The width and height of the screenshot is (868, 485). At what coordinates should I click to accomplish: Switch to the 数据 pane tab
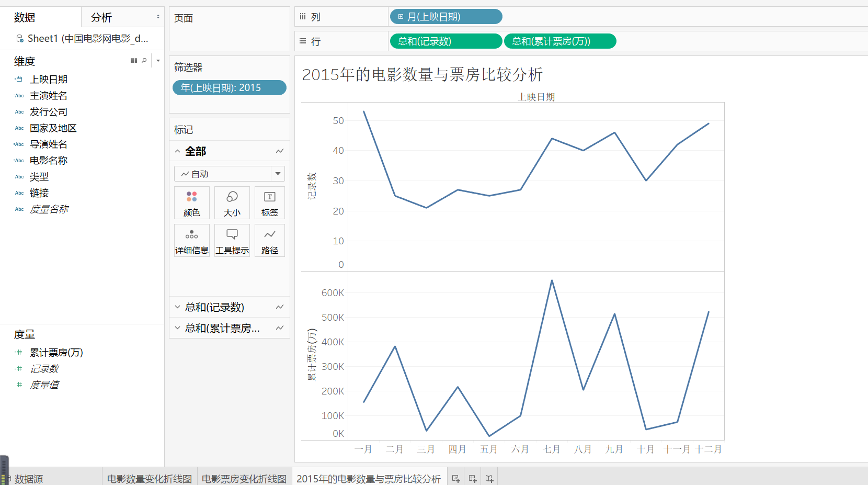click(x=25, y=17)
